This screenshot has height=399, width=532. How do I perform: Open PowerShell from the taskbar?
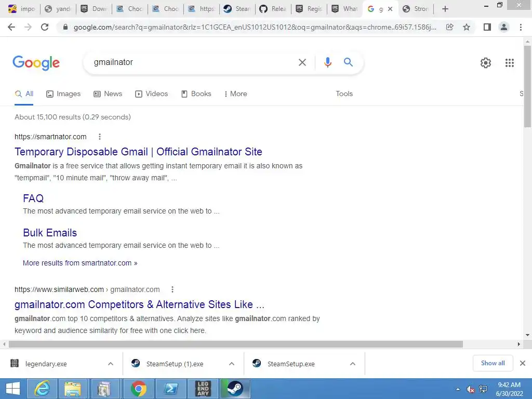click(x=170, y=389)
